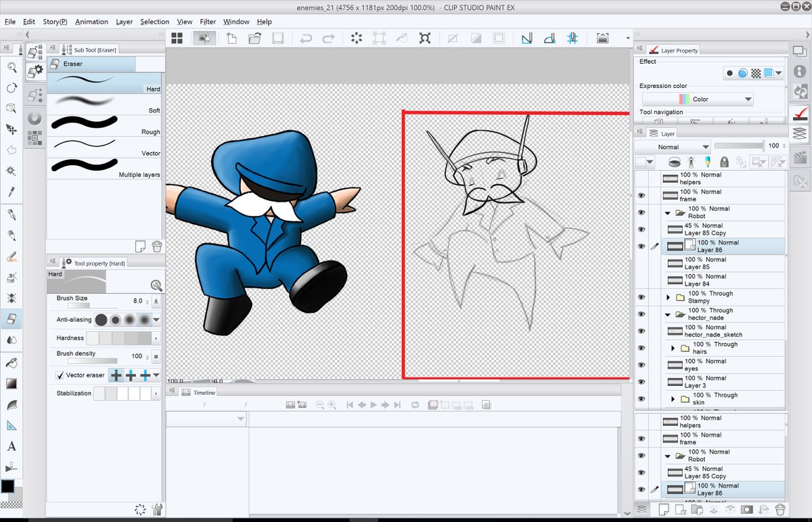Open the Filter menu
The image size is (812, 522).
(208, 22)
